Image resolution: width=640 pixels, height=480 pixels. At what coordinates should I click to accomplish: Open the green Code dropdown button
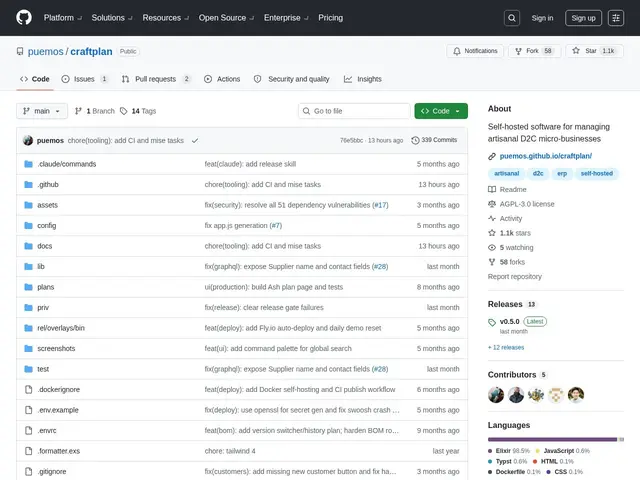441,111
